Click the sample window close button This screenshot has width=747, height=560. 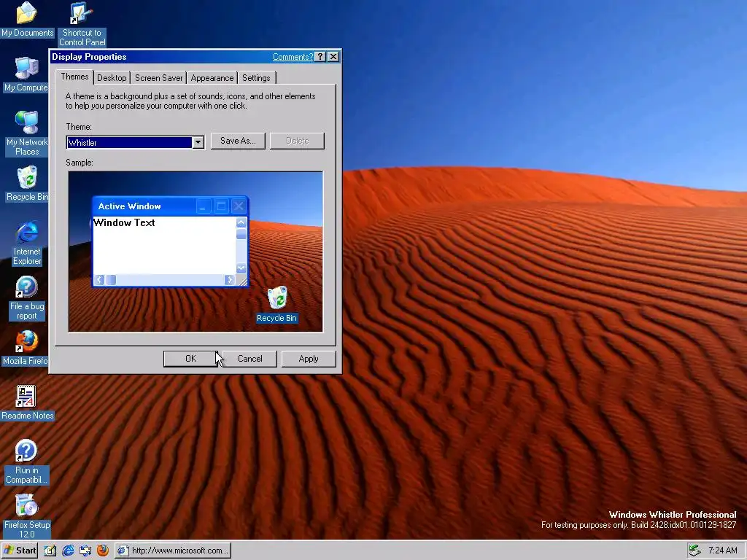[x=239, y=206]
